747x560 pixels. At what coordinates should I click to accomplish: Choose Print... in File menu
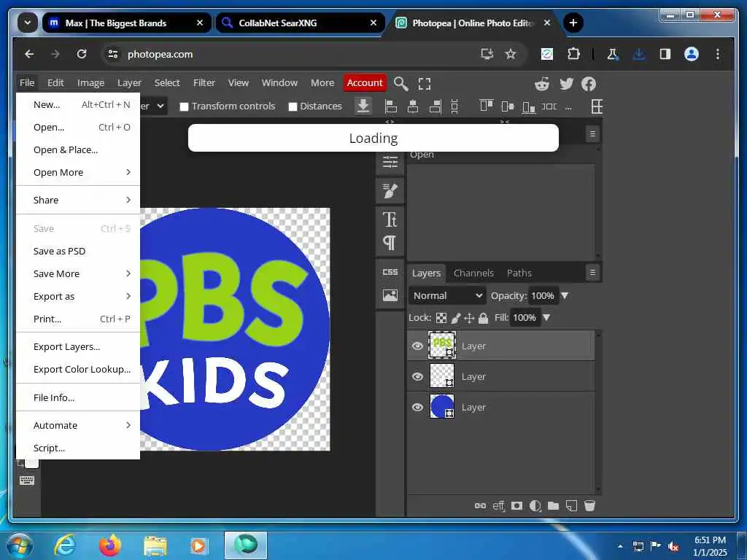pyautogui.click(x=78, y=319)
